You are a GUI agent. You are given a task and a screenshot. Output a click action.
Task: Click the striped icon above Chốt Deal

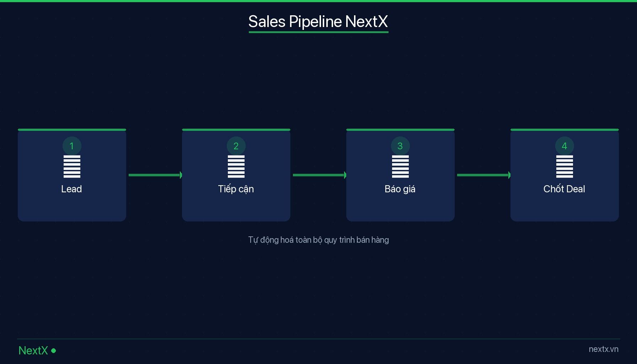click(564, 166)
